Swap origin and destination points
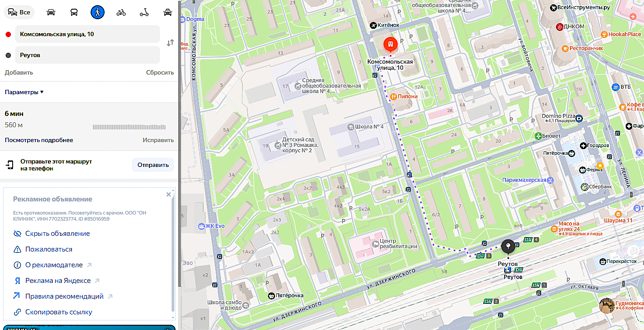The image size is (644, 330). coord(170,43)
